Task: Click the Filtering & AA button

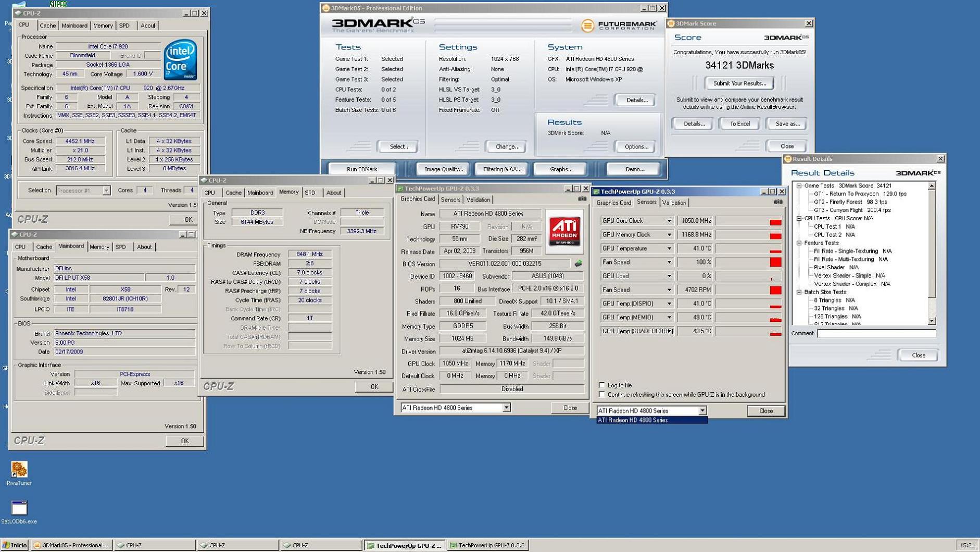Action: click(x=502, y=169)
